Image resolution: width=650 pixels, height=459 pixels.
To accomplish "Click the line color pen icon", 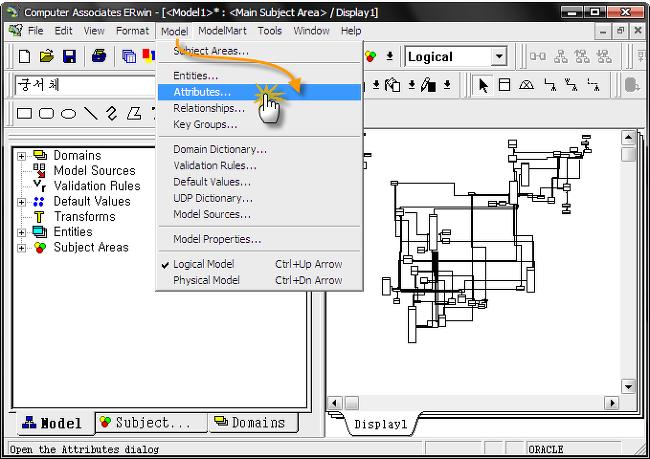I will pyautogui.click(x=428, y=85).
